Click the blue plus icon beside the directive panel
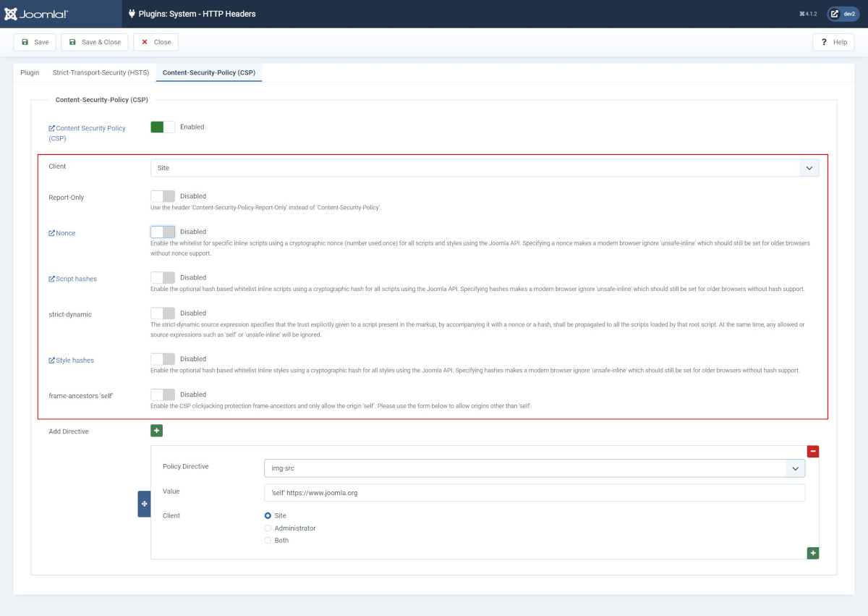868x616 pixels. (144, 503)
